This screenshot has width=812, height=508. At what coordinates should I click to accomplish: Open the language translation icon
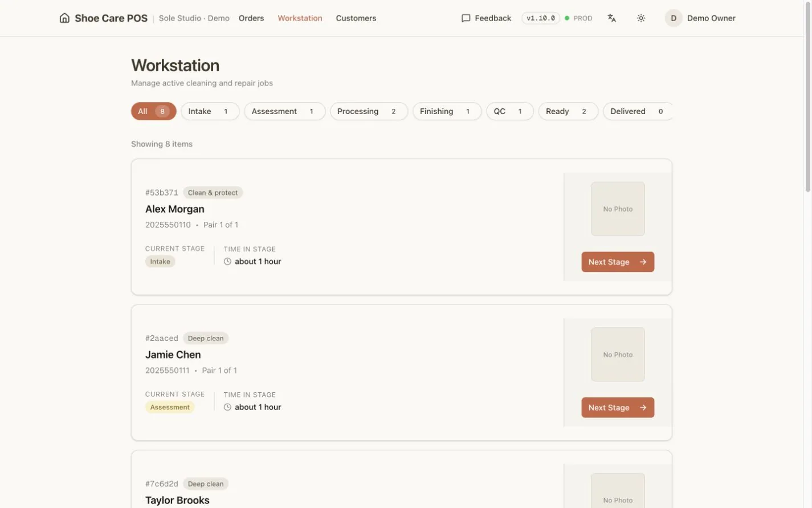pos(612,18)
